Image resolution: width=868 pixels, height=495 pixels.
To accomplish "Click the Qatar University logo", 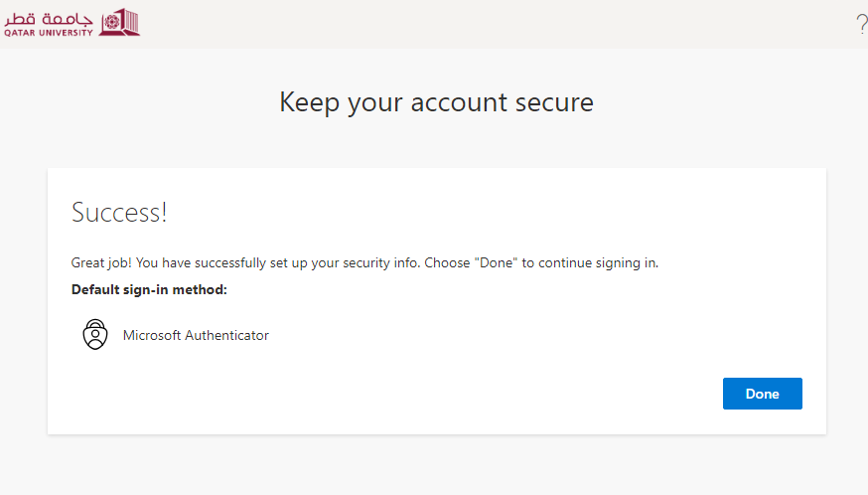I will 72,22.
